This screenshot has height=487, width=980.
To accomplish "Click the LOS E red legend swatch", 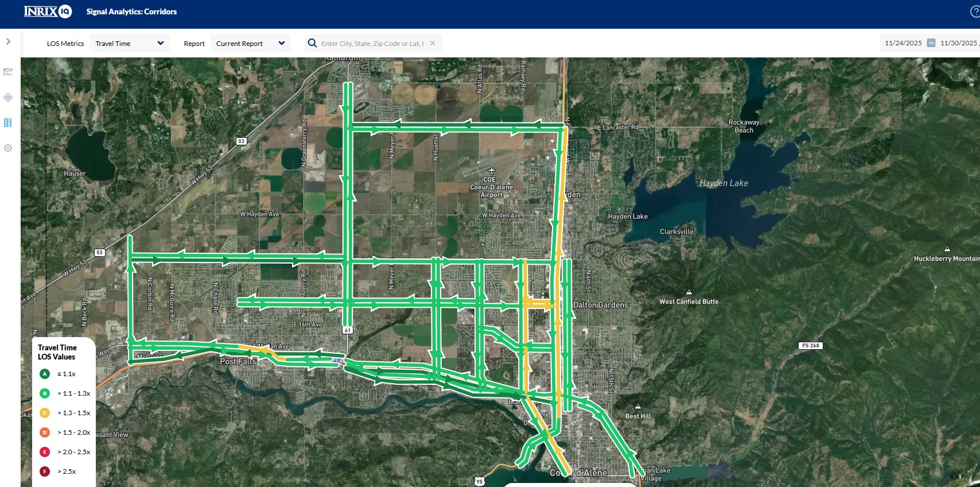I will [x=45, y=452].
